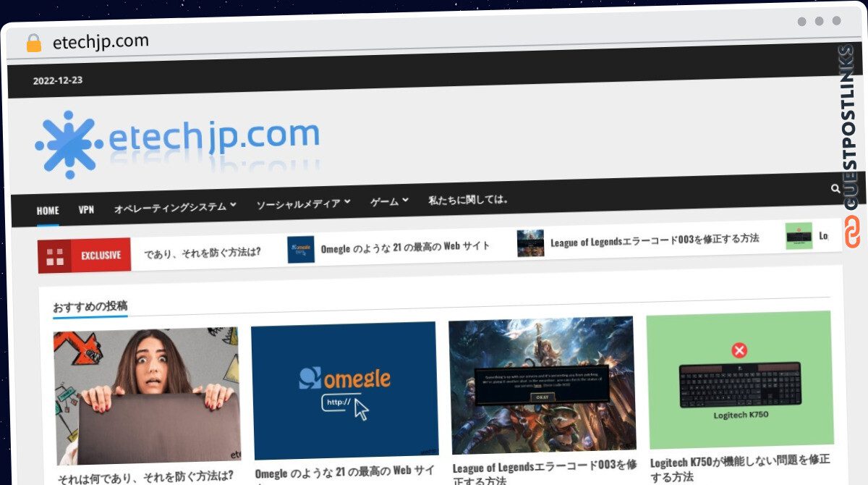
Task: Open ticker link League of Legendsエラーコード003
Action: (655, 240)
